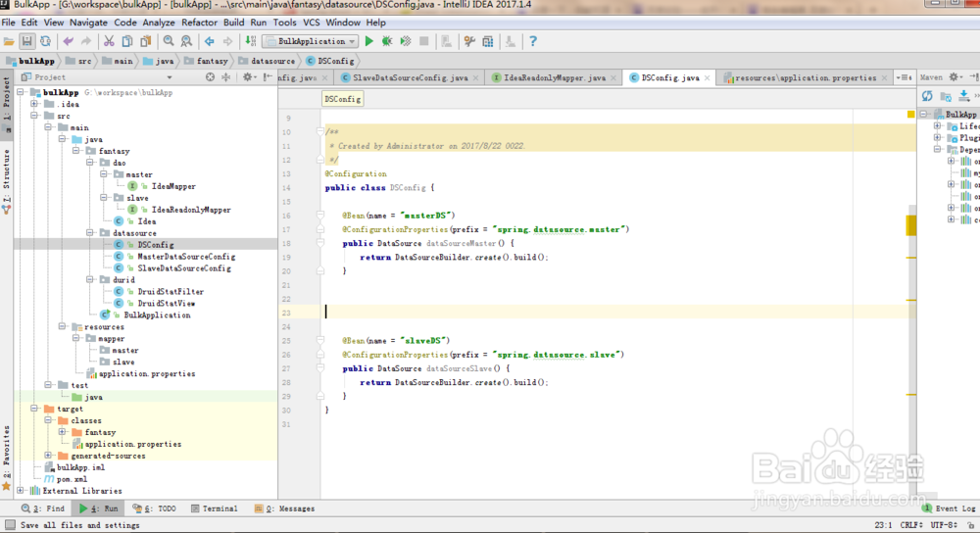Open the 6: TODO tool window
Viewport: 980px width, 533px height.
coord(155,509)
